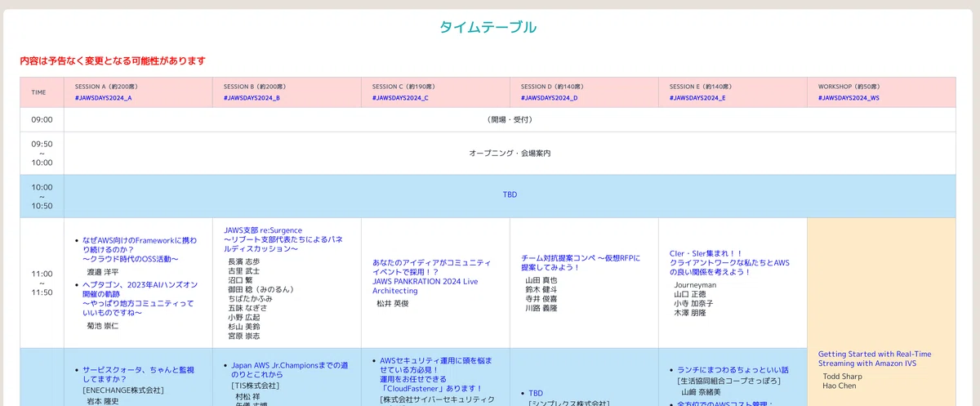Click the 11:00 ~ 11:50 time cell
Image resolution: width=980 pixels, height=406 pixels.
(x=42, y=283)
